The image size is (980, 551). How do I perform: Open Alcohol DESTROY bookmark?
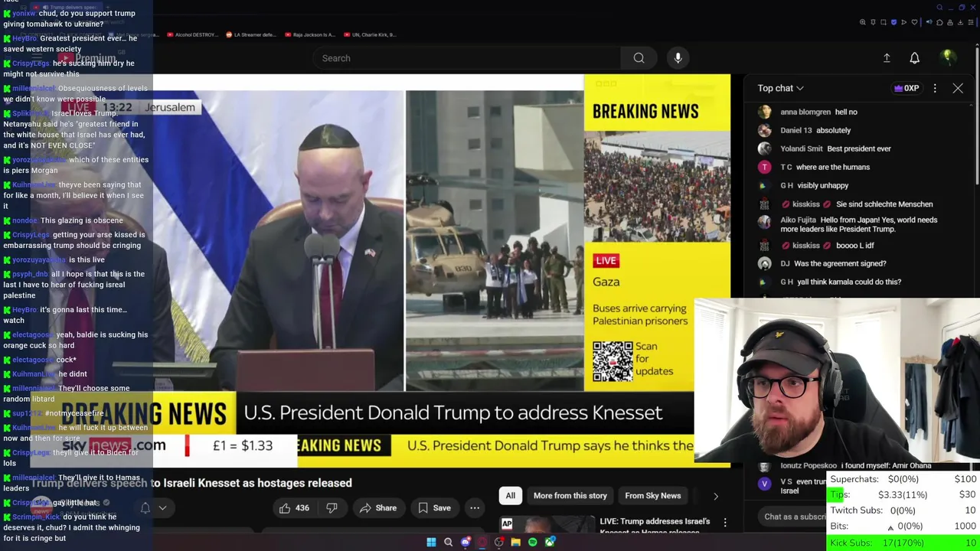click(x=192, y=34)
